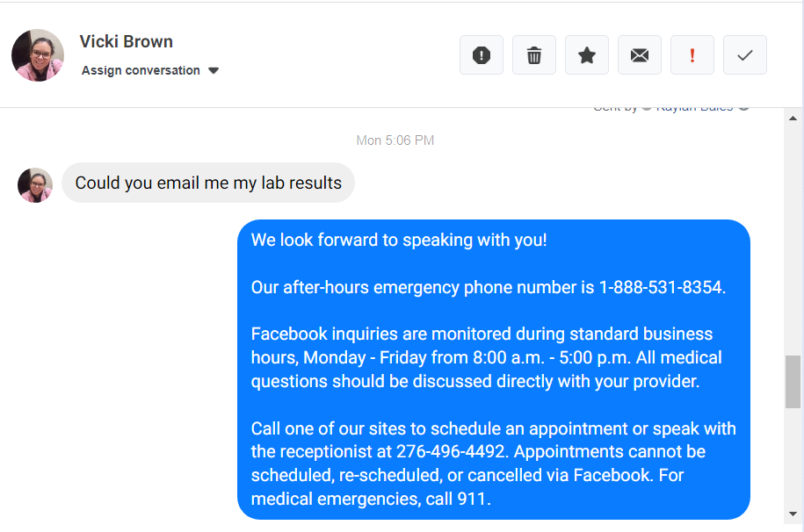Select the "Could you email me my lab results" message
Viewport: 804px width, 532px height.
(x=208, y=183)
